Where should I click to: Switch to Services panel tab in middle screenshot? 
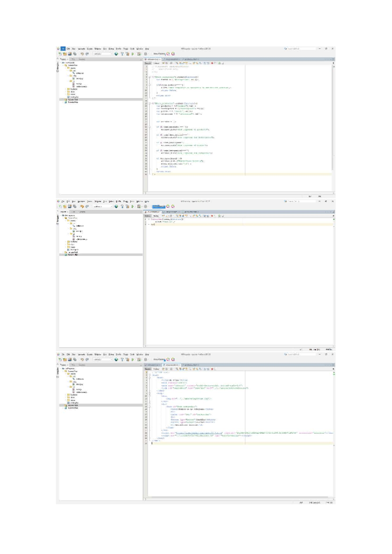tap(82, 212)
